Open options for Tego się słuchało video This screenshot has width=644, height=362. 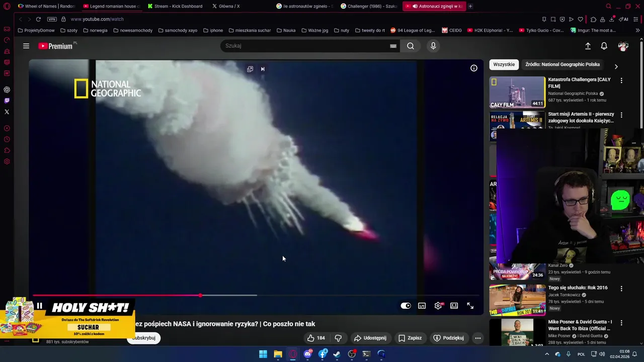[x=621, y=289]
